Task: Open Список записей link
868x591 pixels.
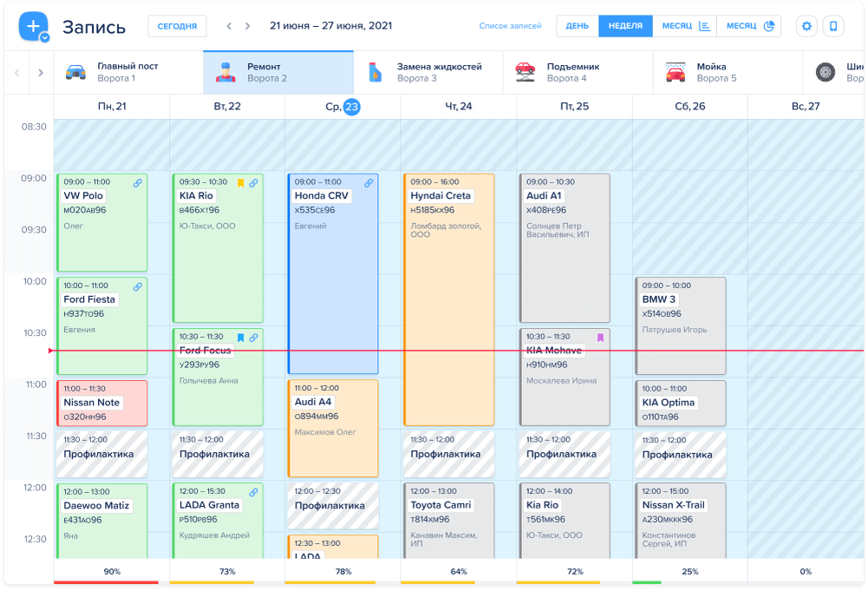Action: (510, 26)
